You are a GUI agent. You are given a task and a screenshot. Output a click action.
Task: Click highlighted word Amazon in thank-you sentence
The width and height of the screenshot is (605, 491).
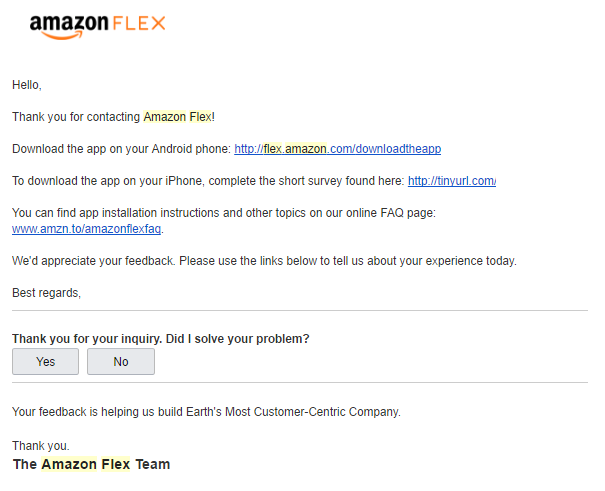(165, 117)
